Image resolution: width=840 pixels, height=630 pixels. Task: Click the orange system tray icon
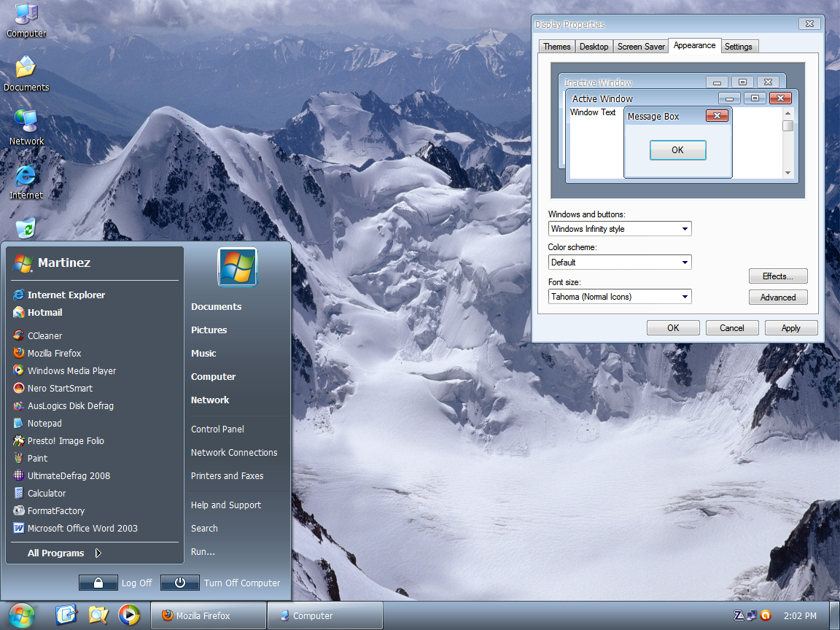click(765, 615)
